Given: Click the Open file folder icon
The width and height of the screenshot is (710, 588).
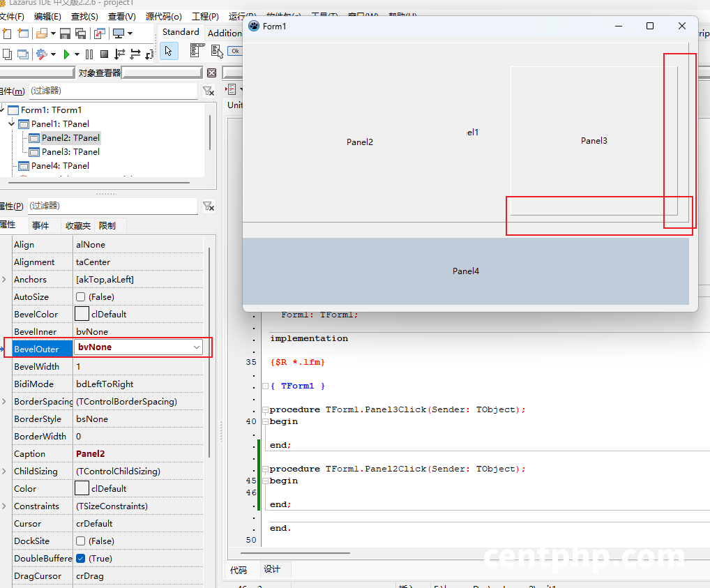Looking at the screenshot, I should tap(42, 33).
